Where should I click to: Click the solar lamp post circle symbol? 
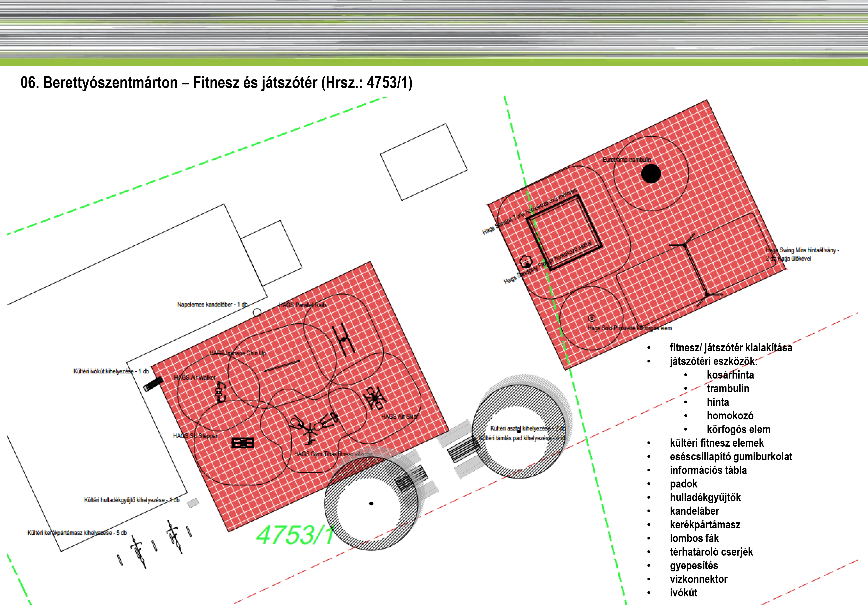pyautogui.click(x=257, y=312)
